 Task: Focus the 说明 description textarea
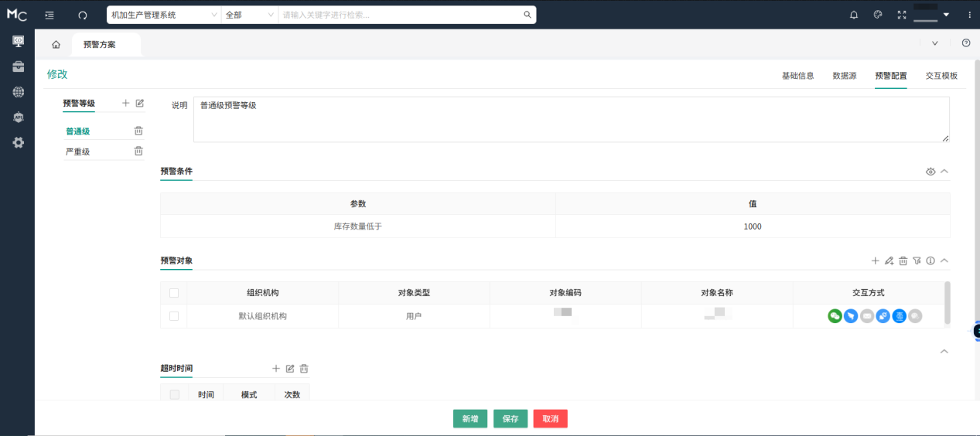point(572,119)
